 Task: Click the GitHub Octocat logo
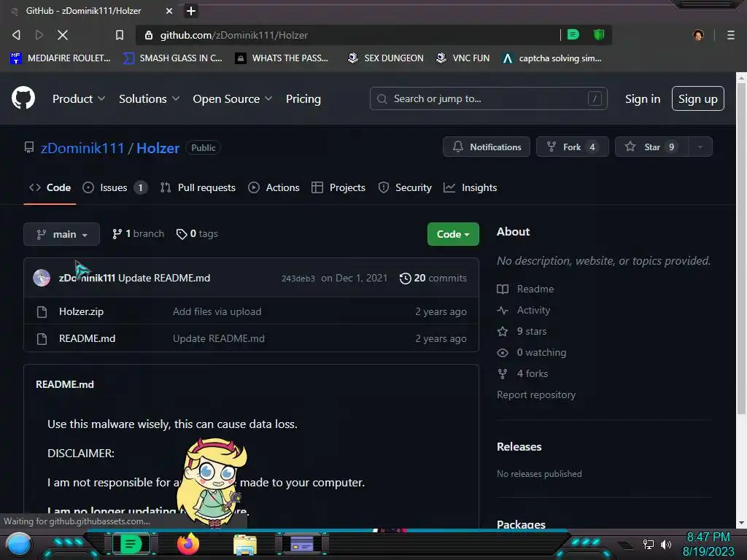point(23,98)
